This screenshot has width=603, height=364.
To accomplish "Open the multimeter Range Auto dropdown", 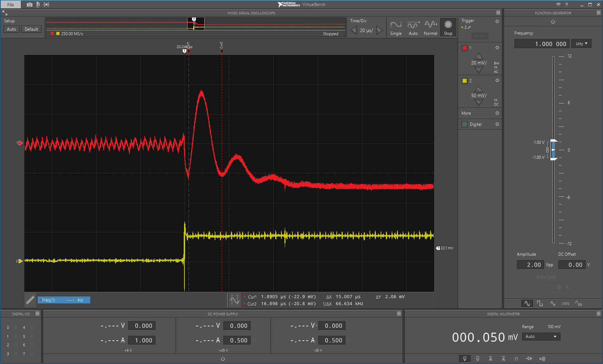I will coord(541,336).
